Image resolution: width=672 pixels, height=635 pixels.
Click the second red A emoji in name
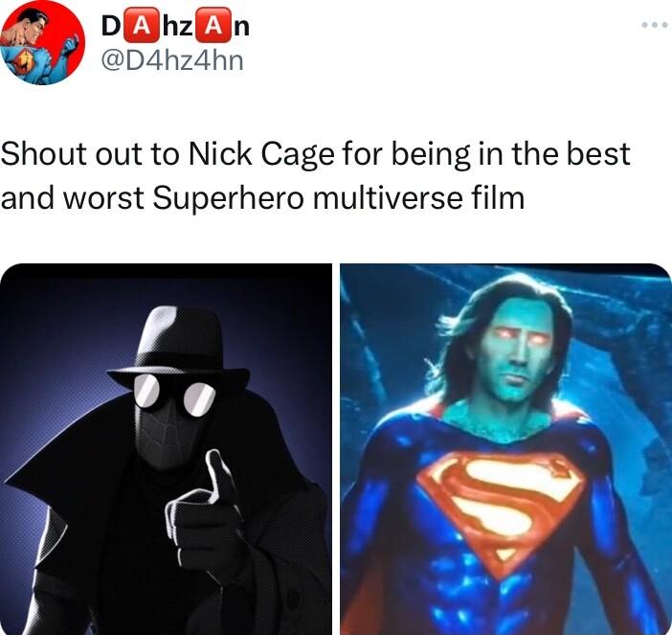(212, 27)
